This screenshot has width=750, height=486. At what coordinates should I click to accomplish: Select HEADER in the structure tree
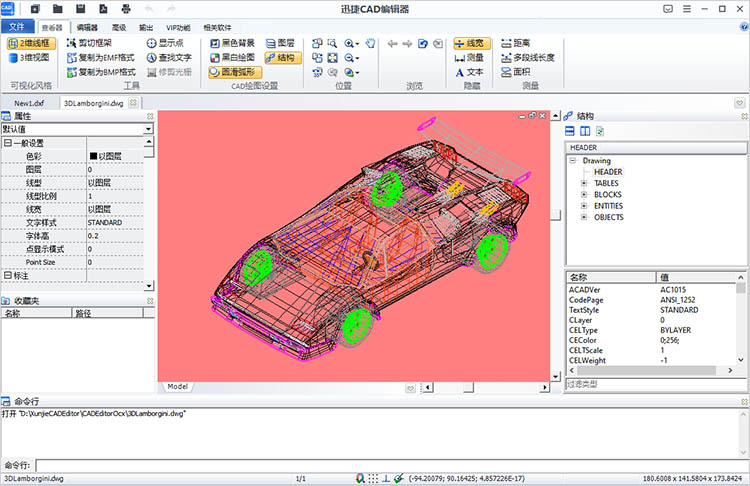coord(608,172)
